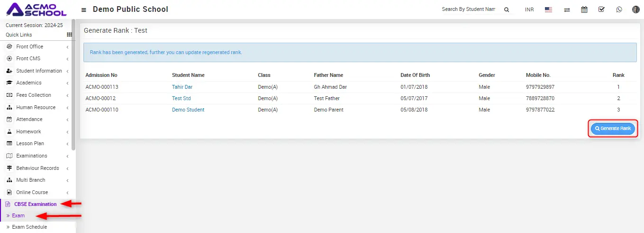
Task: Click the WhatsApp icon in header
Action: (x=619, y=9)
